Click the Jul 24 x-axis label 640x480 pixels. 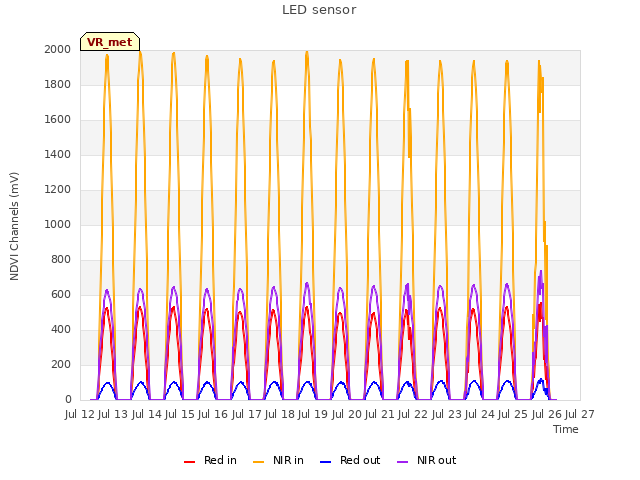[480, 414]
